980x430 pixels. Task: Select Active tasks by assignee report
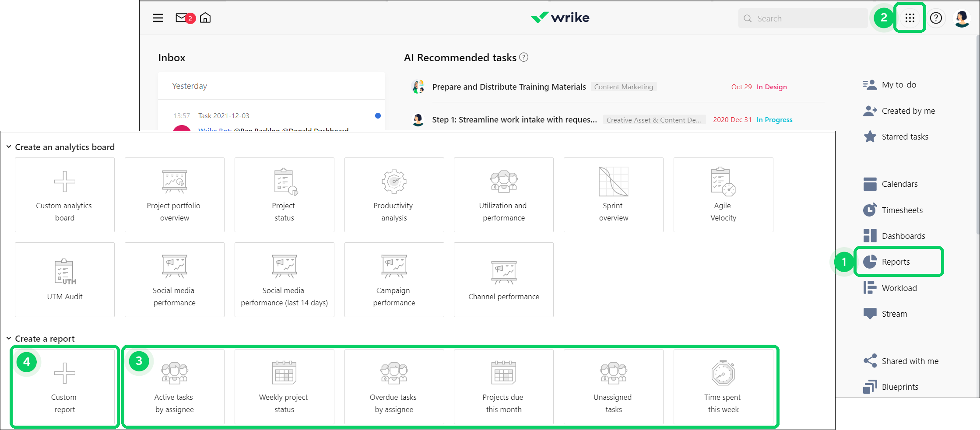click(x=175, y=386)
